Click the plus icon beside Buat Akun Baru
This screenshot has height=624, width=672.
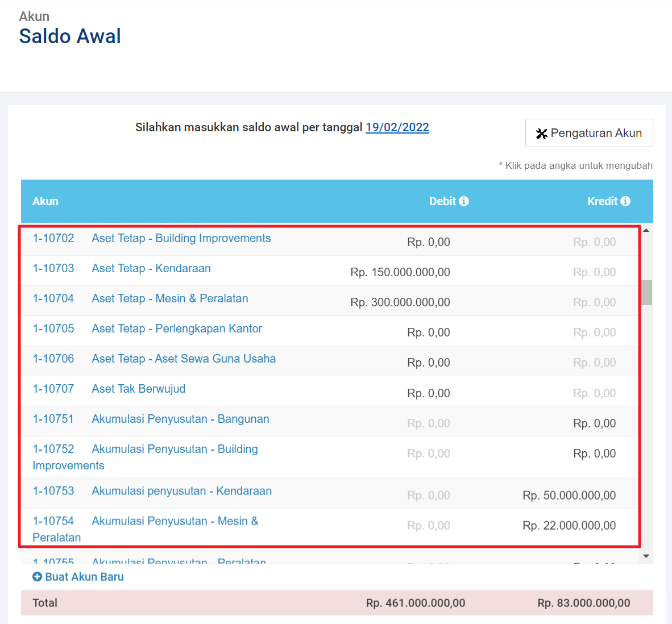click(37, 577)
